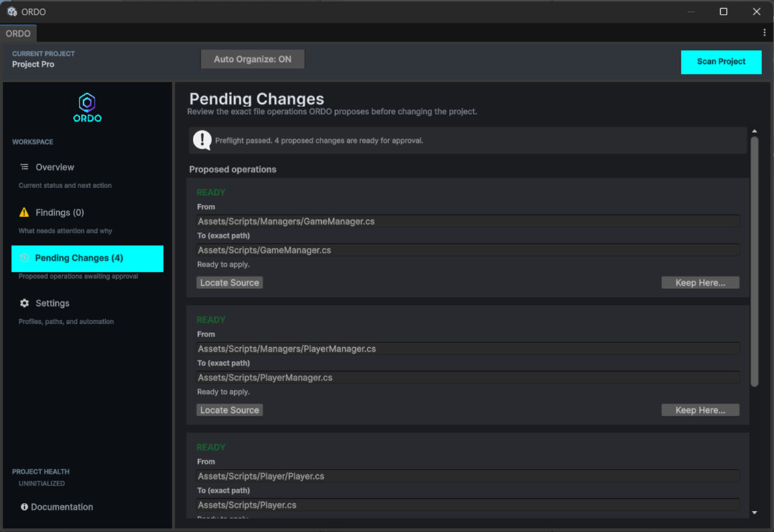Click the From field Assets/Scripts/Managers/PlayerManager.cs
This screenshot has width=774, height=532.
coord(467,348)
